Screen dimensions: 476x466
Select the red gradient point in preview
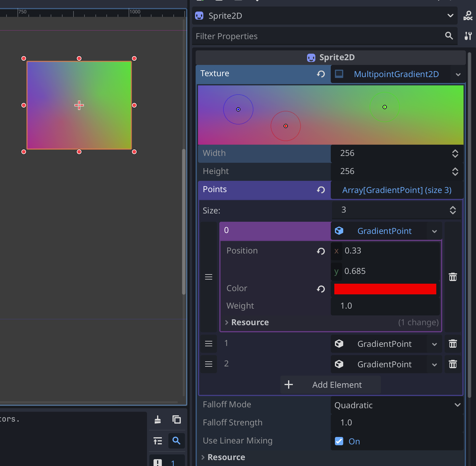tap(286, 126)
